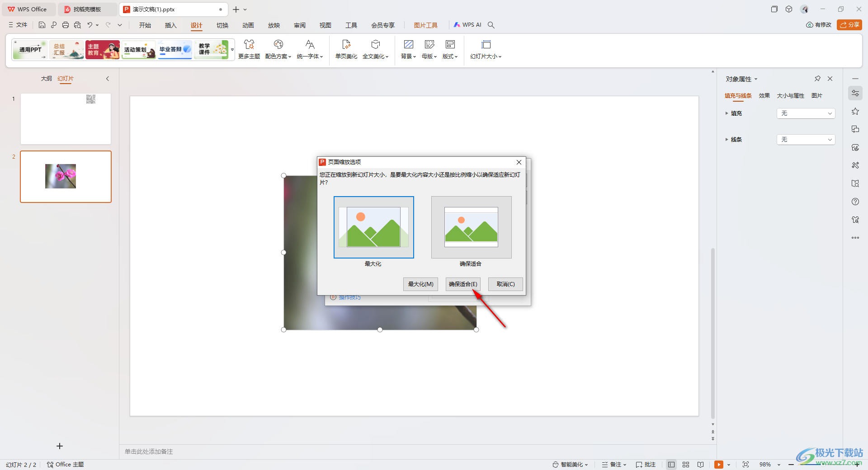Image resolution: width=868 pixels, height=470 pixels.
Task: Open the object properties title dropdown
Action: click(756, 79)
